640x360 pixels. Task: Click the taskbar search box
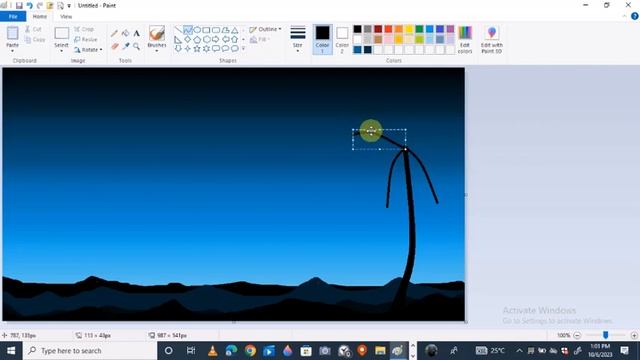pos(90,351)
